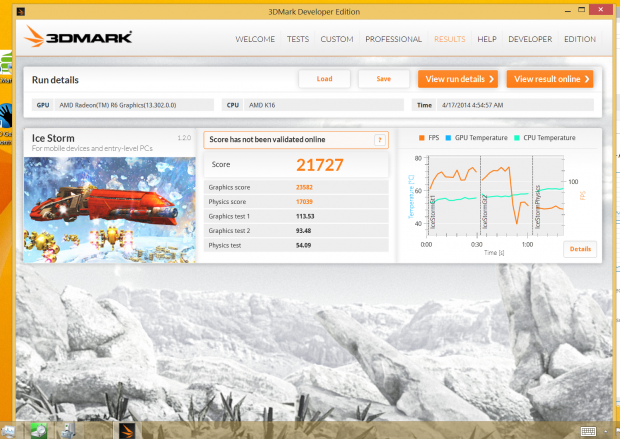
Task: Click the Ice Storm title text
Action: click(x=53, y=138)
